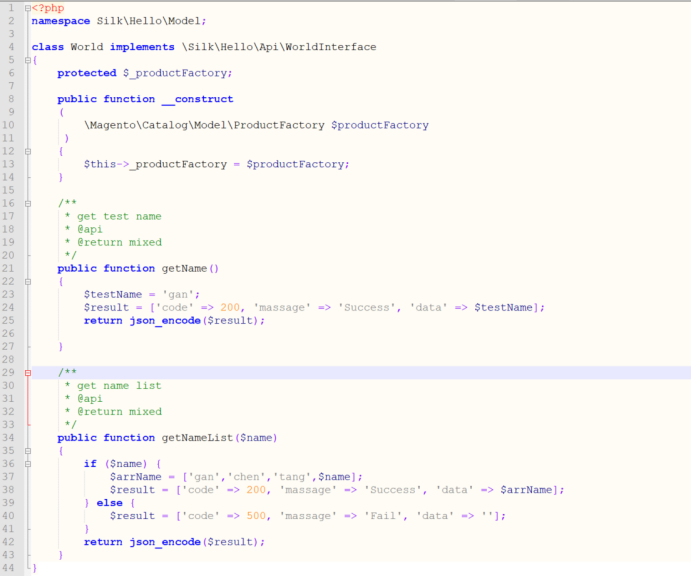Click the 'protected' keyword on line 6
692x576 pixels.
click(87, 73)
